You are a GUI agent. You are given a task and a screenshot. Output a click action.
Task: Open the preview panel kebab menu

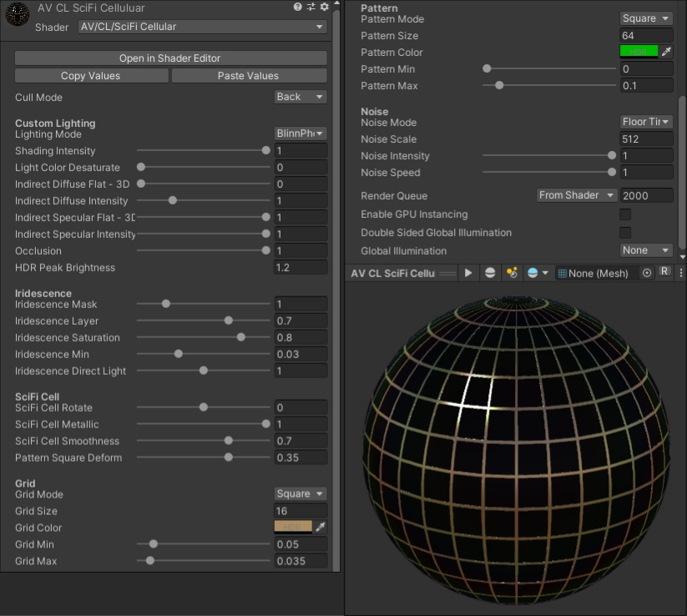click(x=681, y=272)
